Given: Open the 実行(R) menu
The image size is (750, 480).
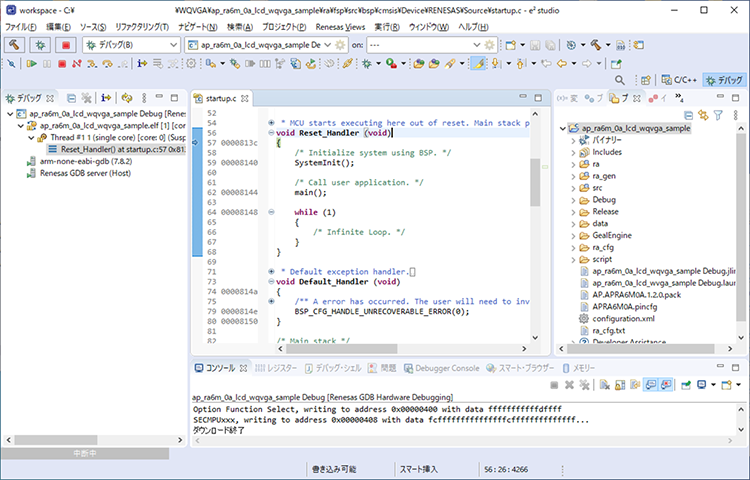Looking at the screenshot, I should click(387, 27).
